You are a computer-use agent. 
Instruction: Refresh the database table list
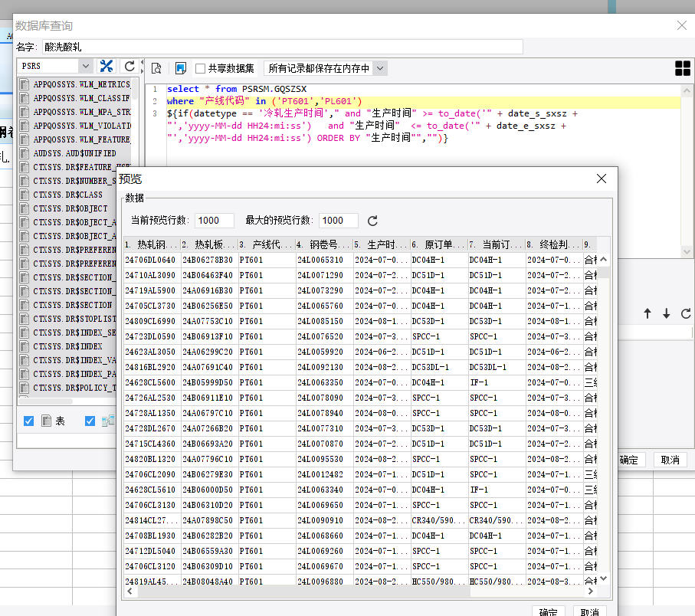tap(129, 67)
